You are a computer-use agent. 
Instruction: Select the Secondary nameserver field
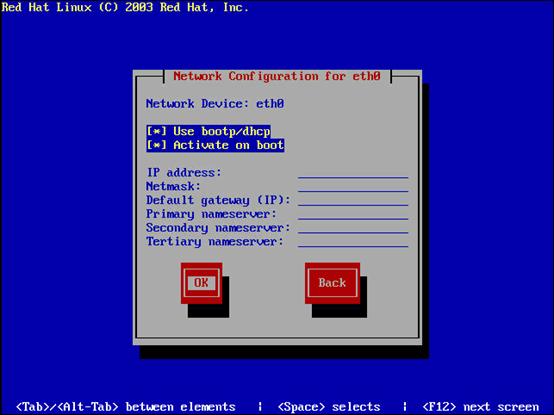coord(353,228)
